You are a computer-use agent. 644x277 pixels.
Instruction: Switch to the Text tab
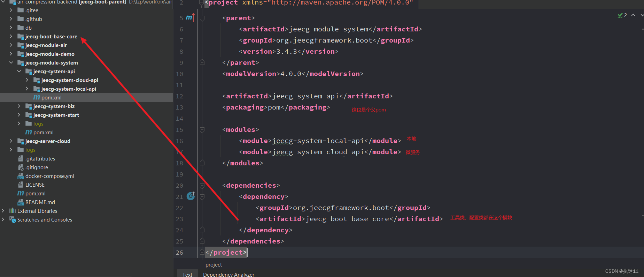coord(187,274)
